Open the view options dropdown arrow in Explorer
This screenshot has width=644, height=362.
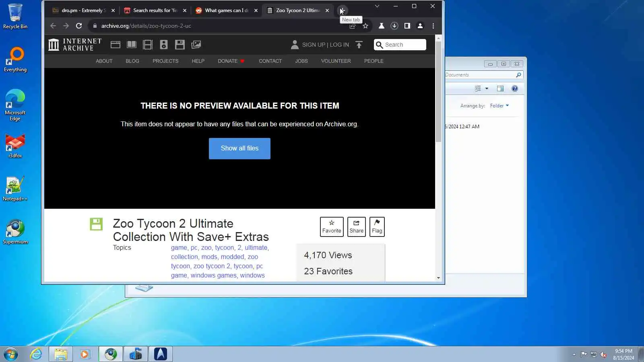pos(487,88)
